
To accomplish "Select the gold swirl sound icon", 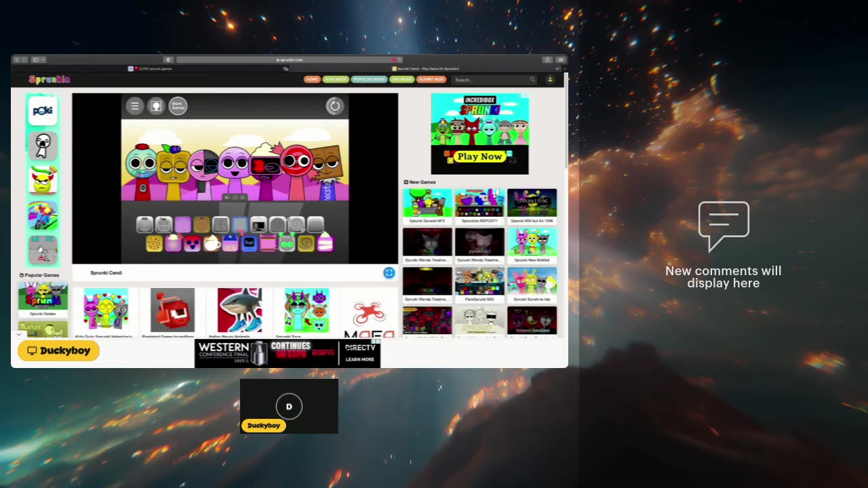I will pyautogui.click(x=306, y=243).
